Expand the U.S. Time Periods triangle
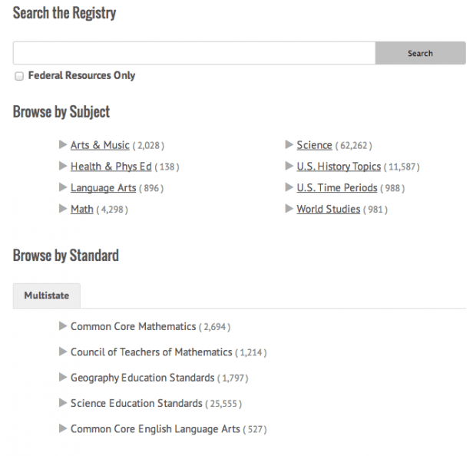 pyautogui.click(x=289, y=187)
